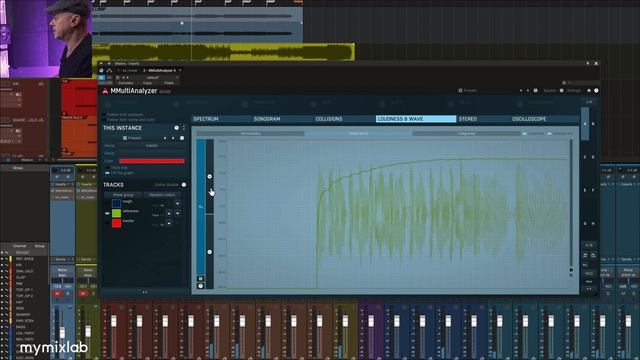Select A/B preset slot A on the right strip

[x=585, y=124]
